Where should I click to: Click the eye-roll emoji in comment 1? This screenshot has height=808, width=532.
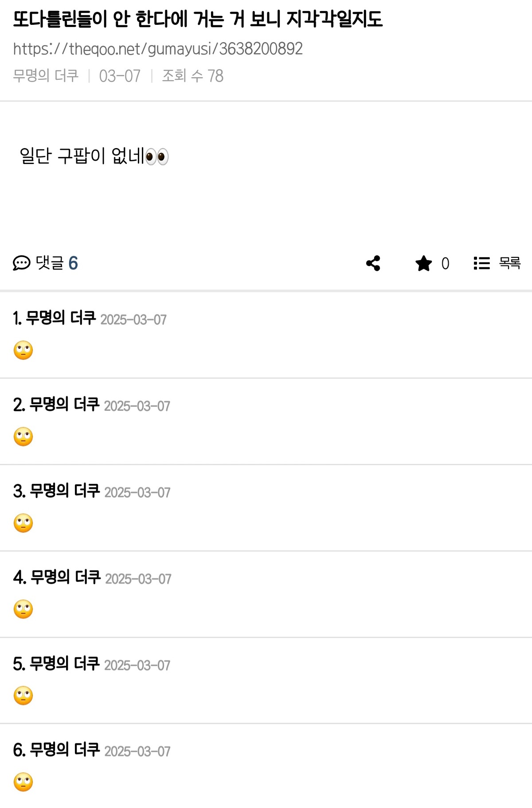[x=23, y=351]
